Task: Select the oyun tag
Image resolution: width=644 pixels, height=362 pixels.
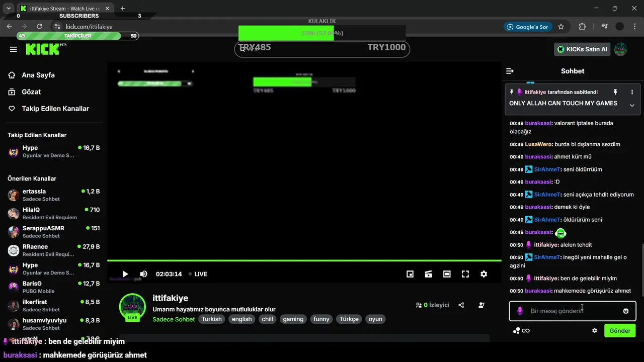Action: coord(375,319)
